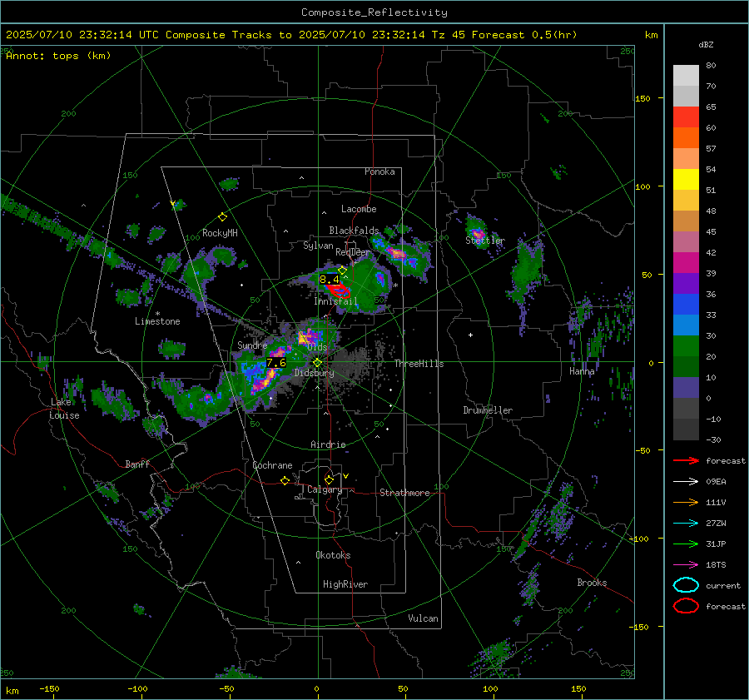Image resolution: width=749 pixels, height=700 pixels.
Task: Select the 7.6 storm top label
Action: 276,363
